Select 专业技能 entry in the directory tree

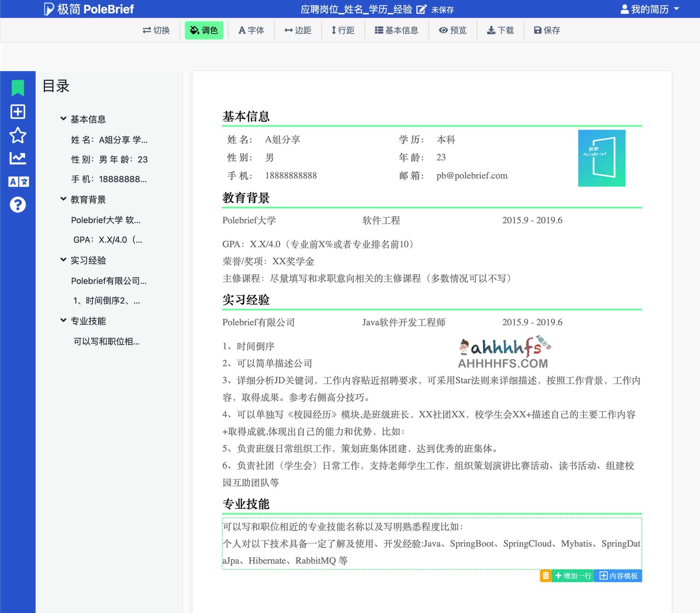pos(88,321)
